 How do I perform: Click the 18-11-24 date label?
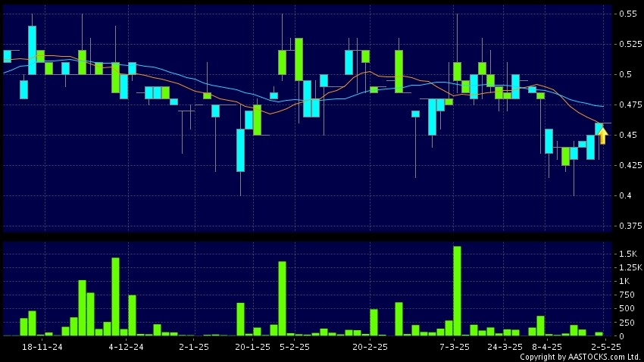[x=42, y=347]
